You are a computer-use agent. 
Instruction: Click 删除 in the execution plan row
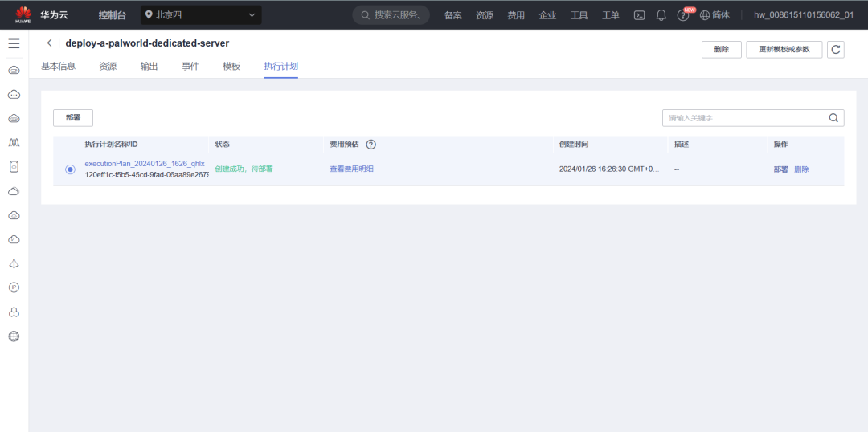(x=801, y=169)
